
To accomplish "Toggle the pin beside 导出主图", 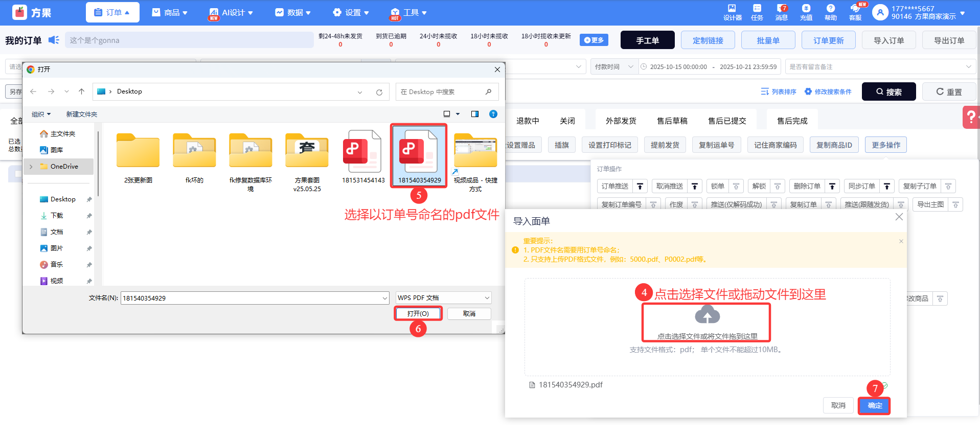I will [955, 205].
